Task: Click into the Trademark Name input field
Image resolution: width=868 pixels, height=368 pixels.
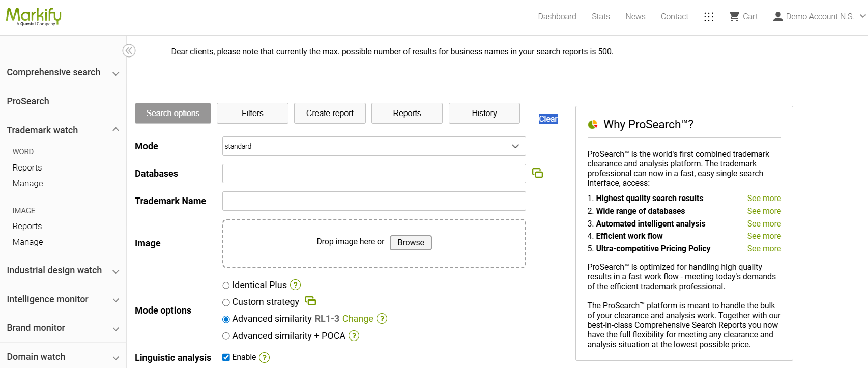Action: (373, 201)
